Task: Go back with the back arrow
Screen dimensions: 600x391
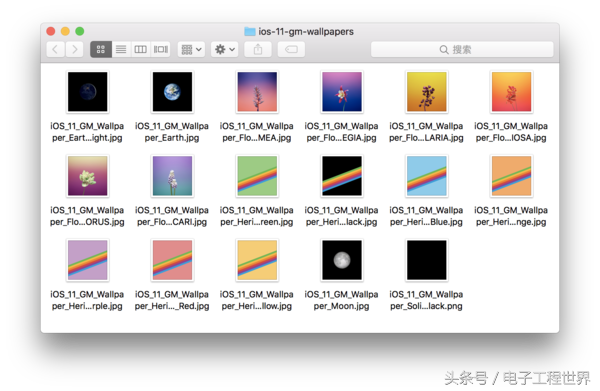Action: (x=55, y=49)
